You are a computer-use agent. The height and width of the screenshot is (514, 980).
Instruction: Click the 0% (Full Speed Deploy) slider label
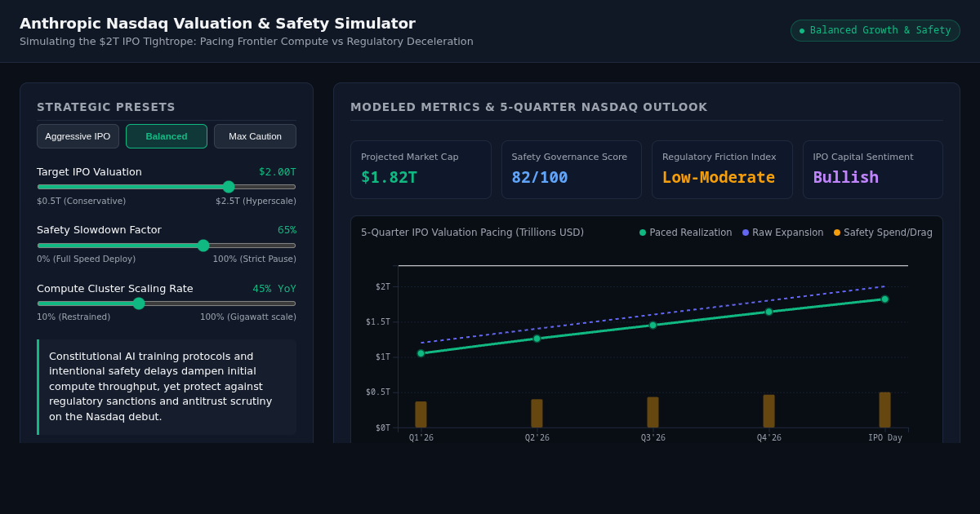[87, 259]
